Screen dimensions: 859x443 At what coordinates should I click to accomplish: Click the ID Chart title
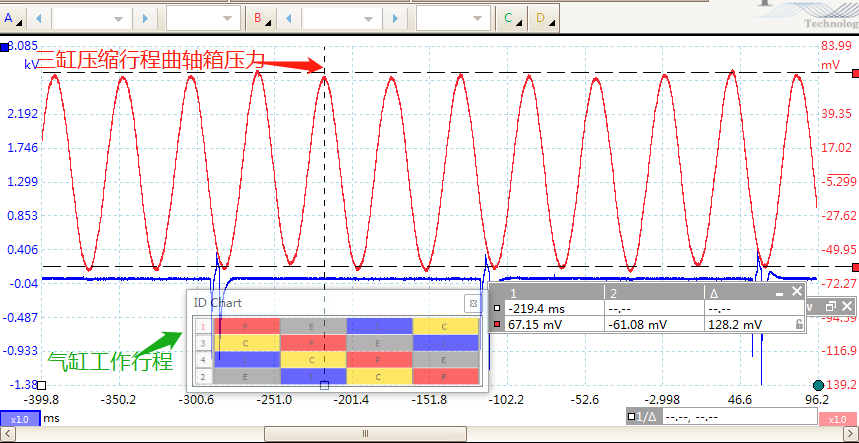[217, 303]
